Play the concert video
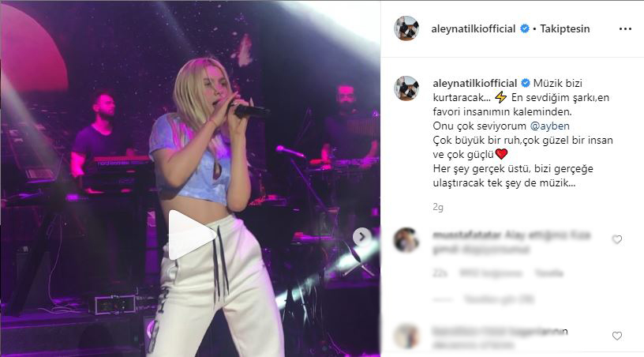The width and height of the screenshot is (644, 357). (x=193, y=235)
